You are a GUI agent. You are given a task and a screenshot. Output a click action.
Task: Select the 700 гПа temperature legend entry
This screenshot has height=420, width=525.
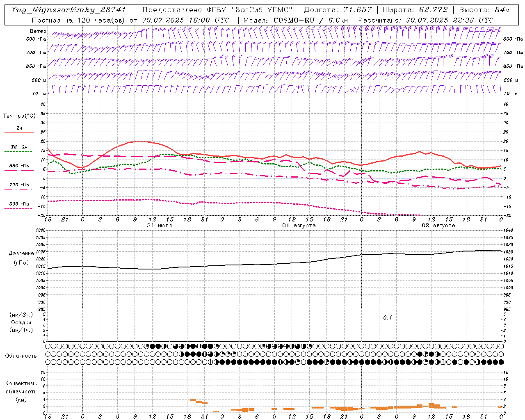(x=19, y=185)
